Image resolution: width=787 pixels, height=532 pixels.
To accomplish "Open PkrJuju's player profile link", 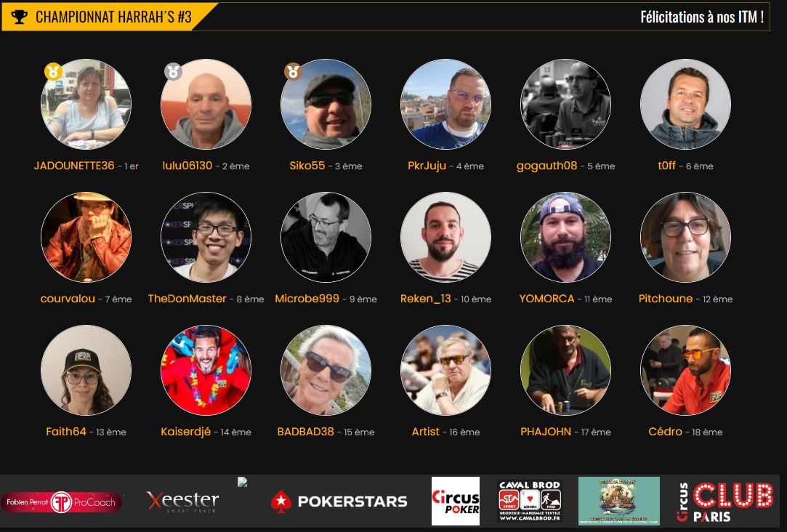I will pos(427,166).
